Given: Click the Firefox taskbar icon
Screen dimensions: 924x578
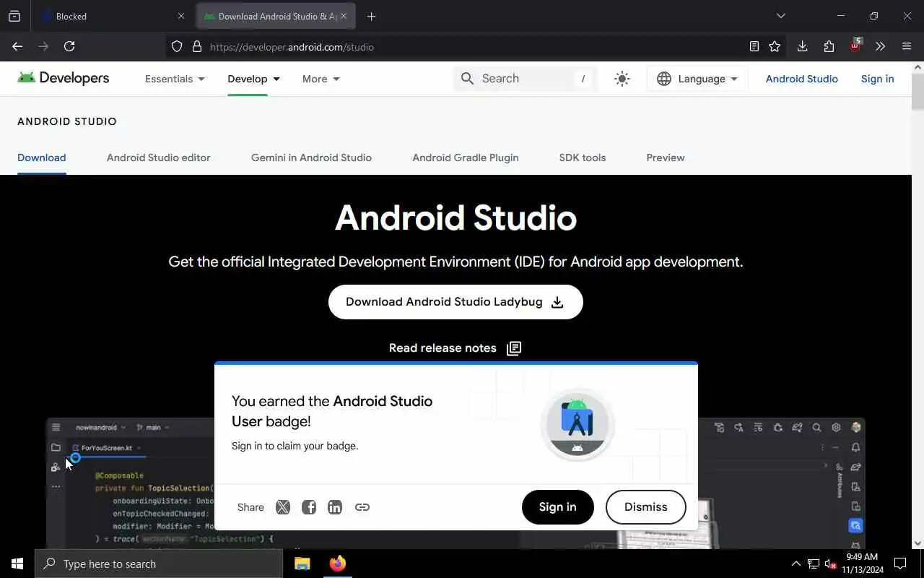Looking at the screenshot, I should (337, 564).
